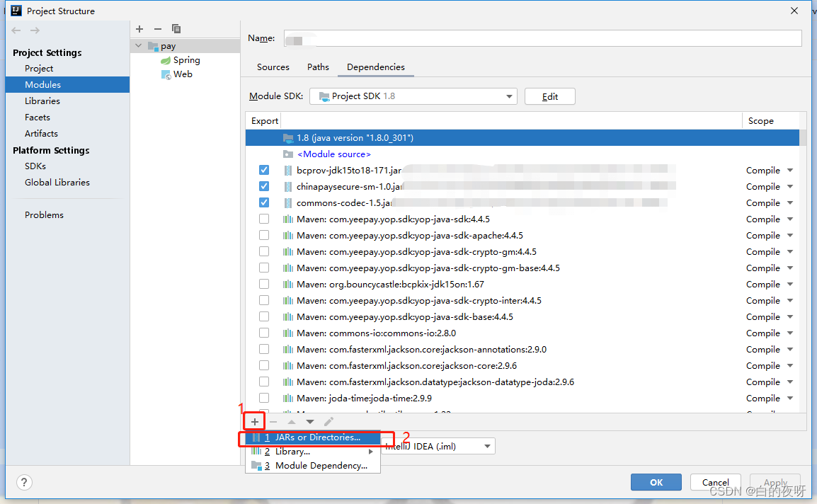Image resolution: width=817 pixels, height=504 pixels.
Task: Open the help question mark button
Action: pyautogui.click(x=24, y=482)
